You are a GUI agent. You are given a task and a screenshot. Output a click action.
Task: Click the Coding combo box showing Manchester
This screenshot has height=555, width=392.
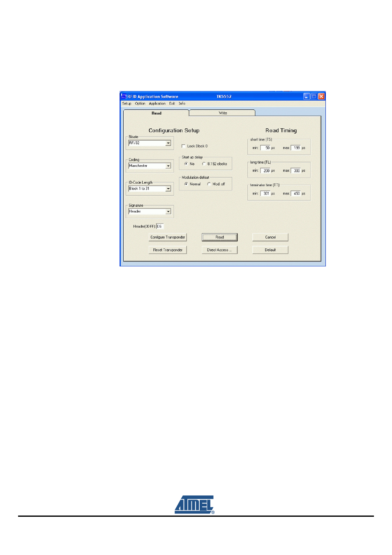[150, 166]
